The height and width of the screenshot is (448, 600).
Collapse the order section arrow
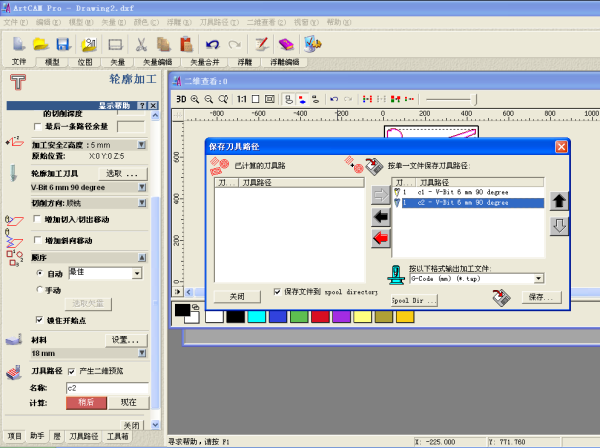pyautogui.click(x=142, y=257)
